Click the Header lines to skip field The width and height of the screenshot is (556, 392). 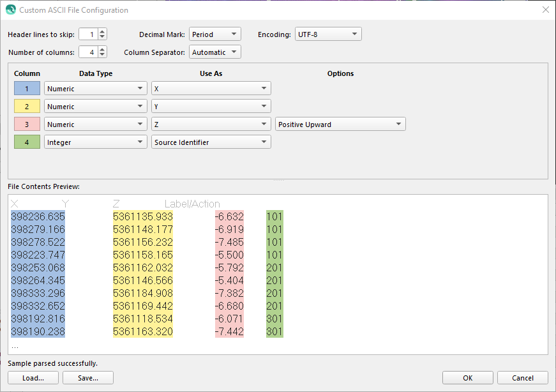(89, 34)
